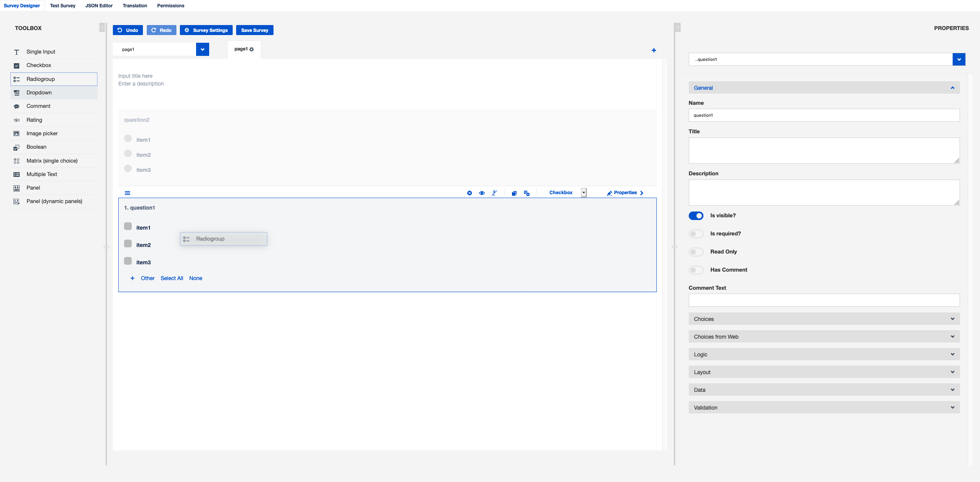Switch to the JSON Editor tab

pyautogui.click(x=99, y=6)
